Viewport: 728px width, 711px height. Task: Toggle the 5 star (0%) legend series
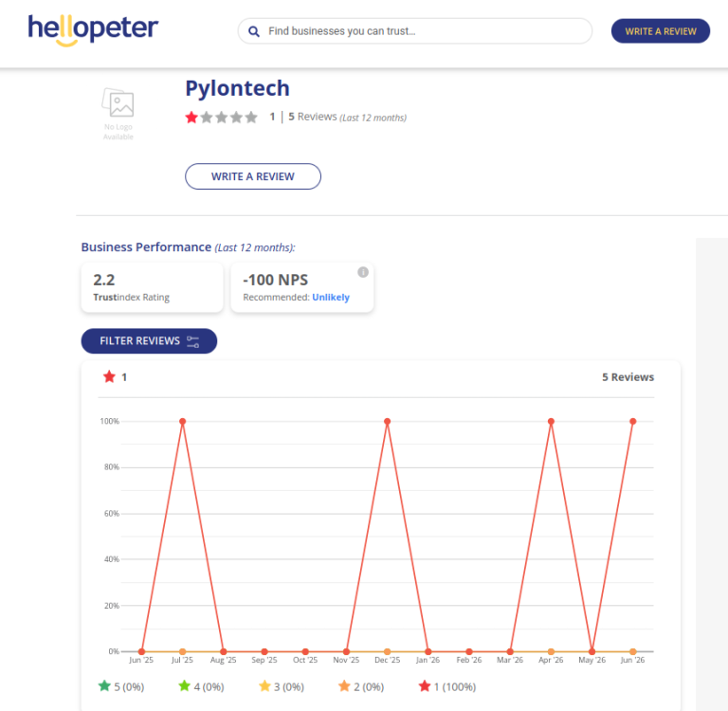tap(121, 686)
